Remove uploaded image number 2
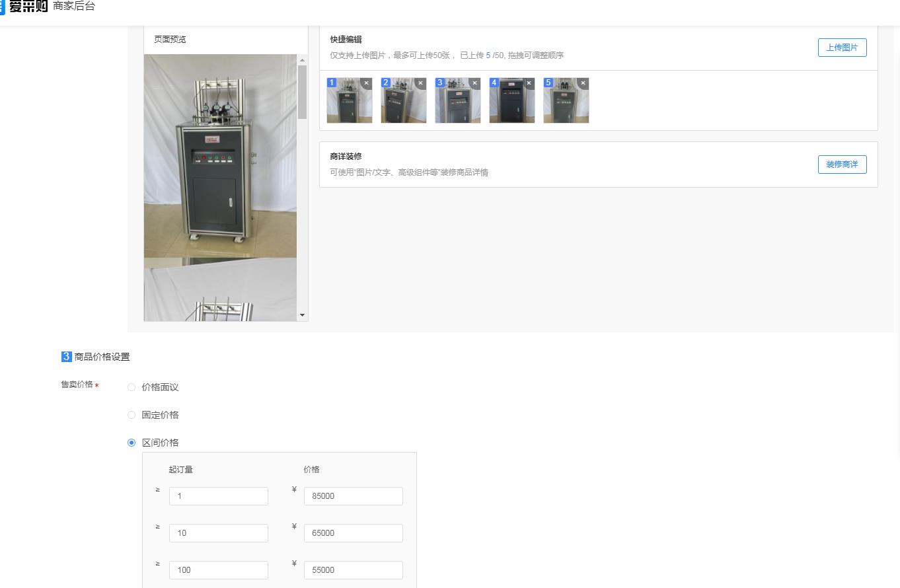Image resolution: width=900 pixels, height=588 pixels. pyautogui.click(x=421, y=83)
